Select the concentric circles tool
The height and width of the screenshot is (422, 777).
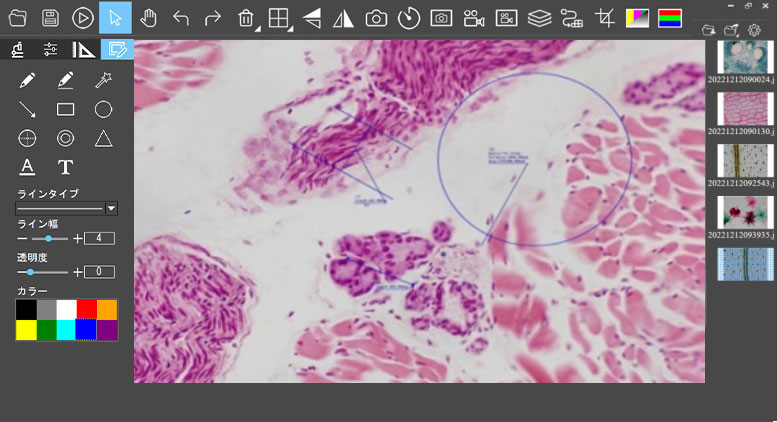pyautogui.click(x=65, y=138)
